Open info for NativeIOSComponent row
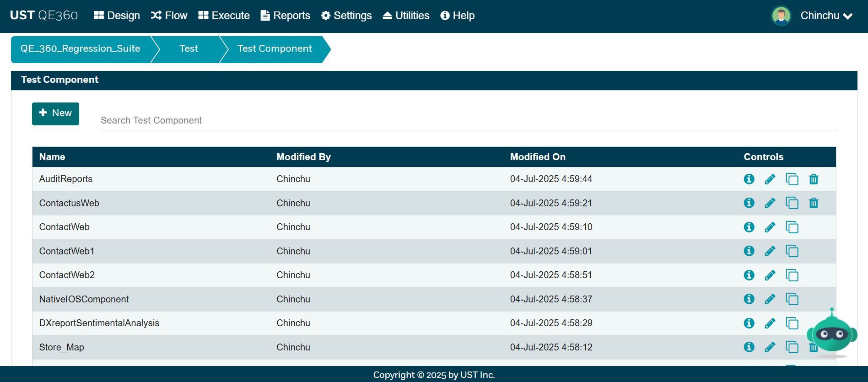The height and width of the screenshot is (382, 868). (749, 299)
